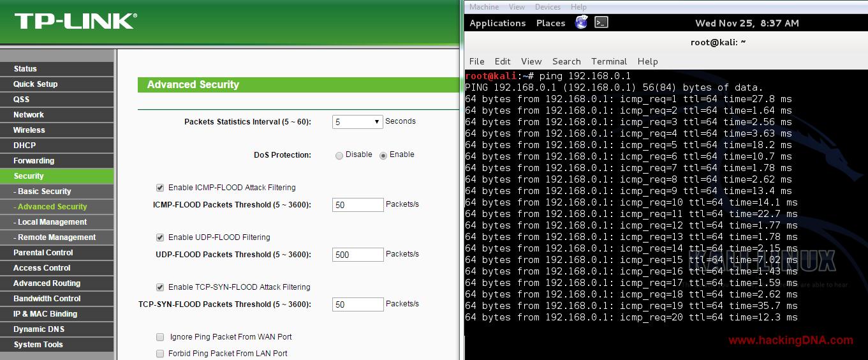Open Quick Setup in the router sidebar
Screen dimensions: 868x360
[x=57, y=84]
